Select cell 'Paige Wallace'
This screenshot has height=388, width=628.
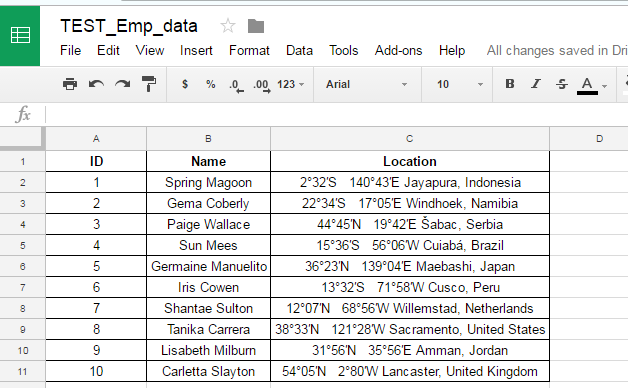(x=208, y=224)
